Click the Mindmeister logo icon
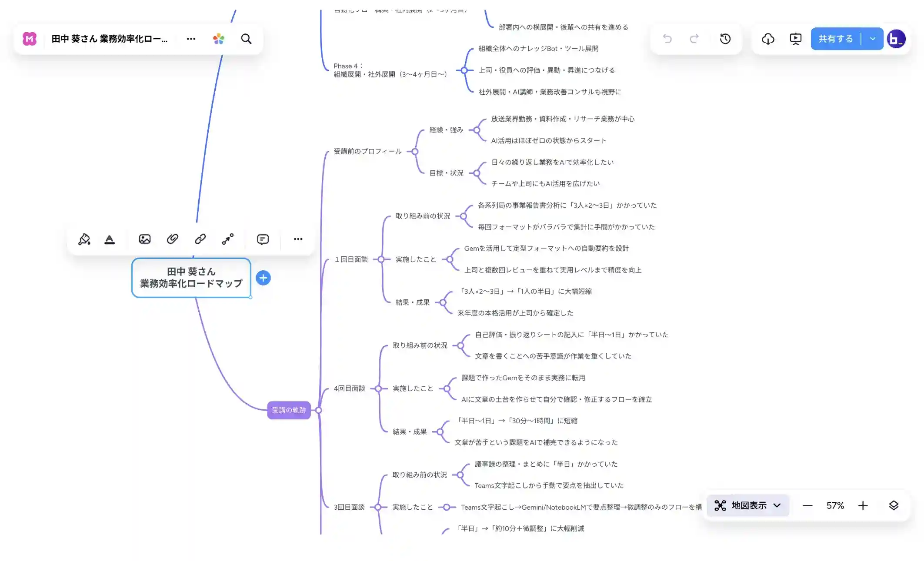924x561 pixels. tap(30, 39)
